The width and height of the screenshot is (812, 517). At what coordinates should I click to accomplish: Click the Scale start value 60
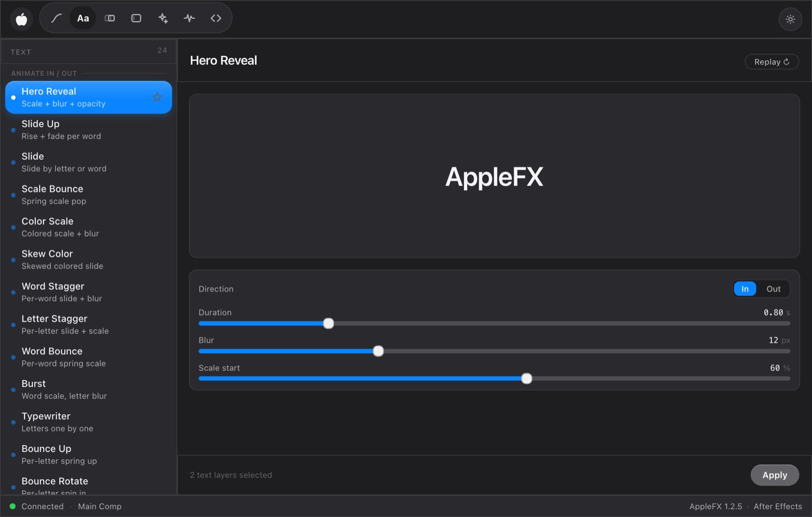click(774, 368)
